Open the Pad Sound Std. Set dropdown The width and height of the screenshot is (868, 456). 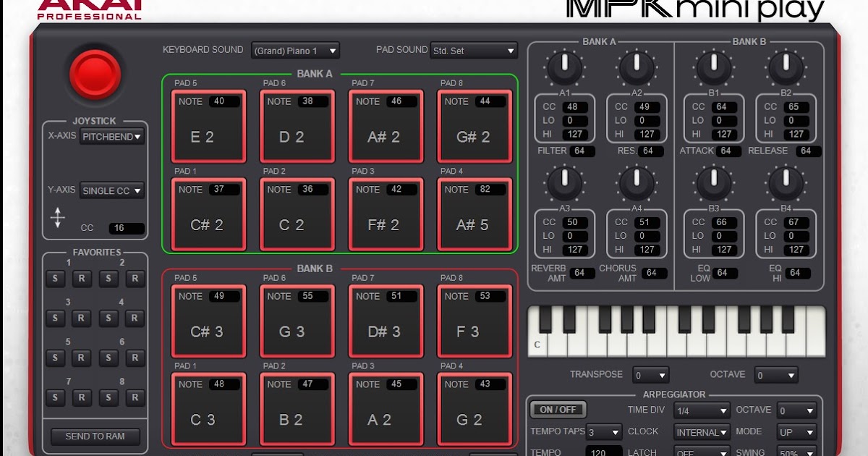474,50
